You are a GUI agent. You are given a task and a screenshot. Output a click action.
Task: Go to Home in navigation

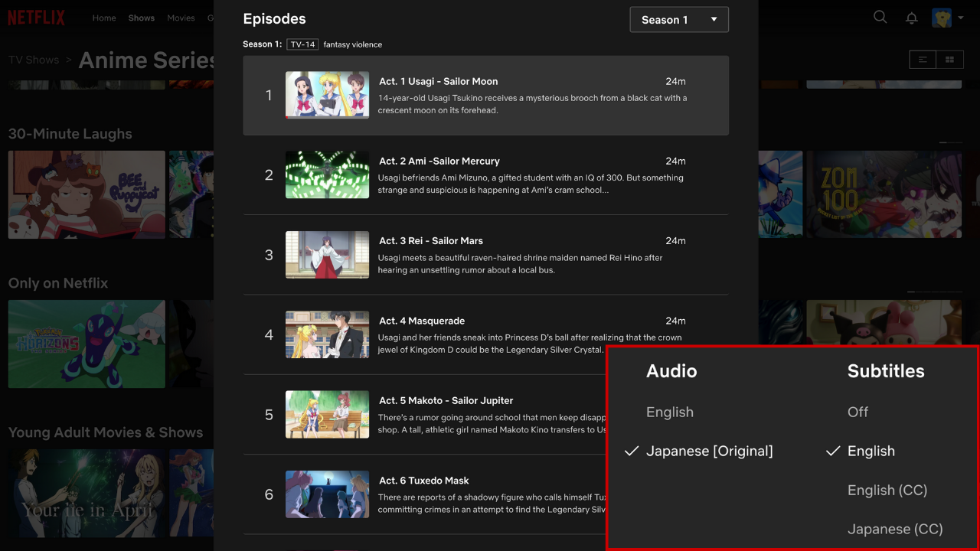click(x=104, y=18)
